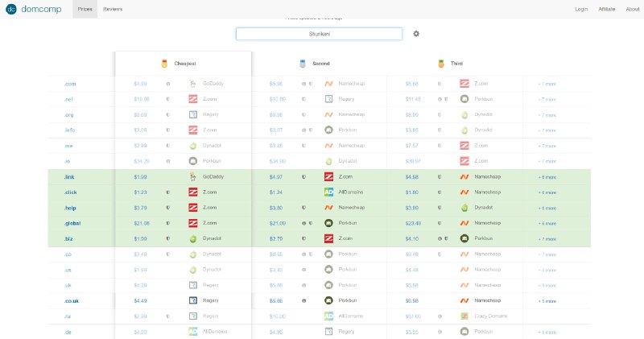Viewport: 644px width, 339px height.
Task: Click the Porkbun icon in the .global row
Action: [328, 223]
